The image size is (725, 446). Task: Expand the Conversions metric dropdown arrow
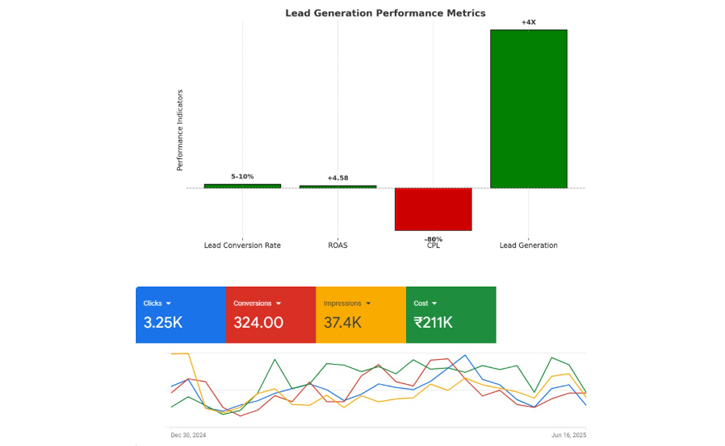279,303
